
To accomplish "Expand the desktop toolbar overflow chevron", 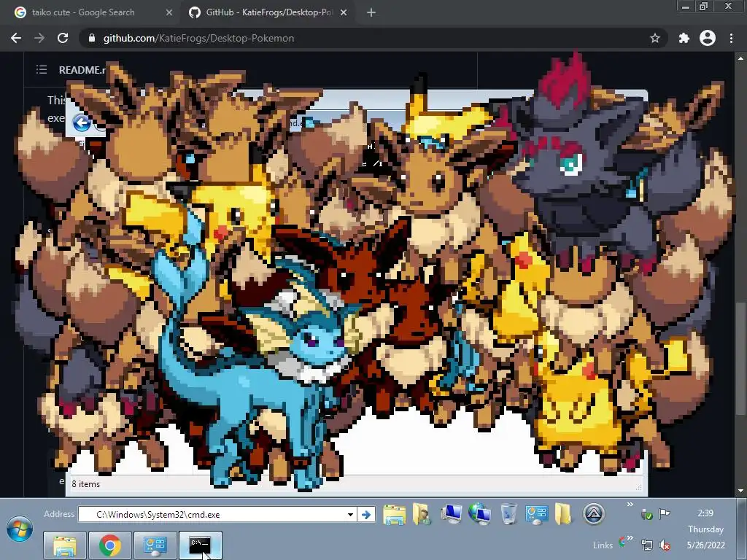I will point(630,505).
